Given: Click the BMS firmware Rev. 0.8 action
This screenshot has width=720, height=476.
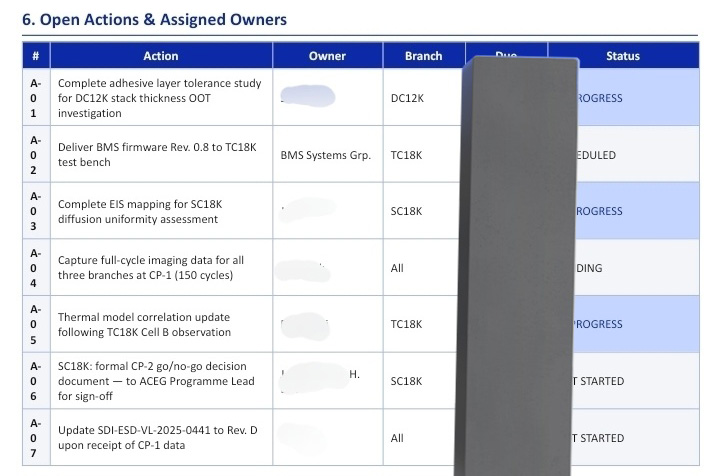Looking at the screenshot, I should [157, 155].
